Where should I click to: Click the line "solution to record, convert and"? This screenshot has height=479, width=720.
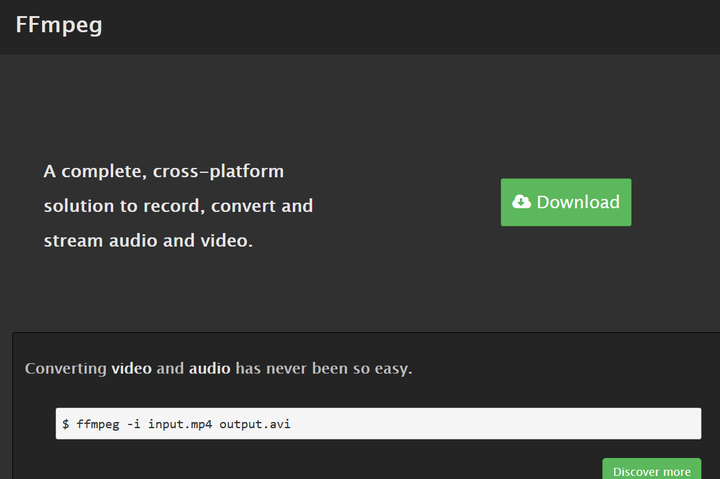tap(178, 206)
